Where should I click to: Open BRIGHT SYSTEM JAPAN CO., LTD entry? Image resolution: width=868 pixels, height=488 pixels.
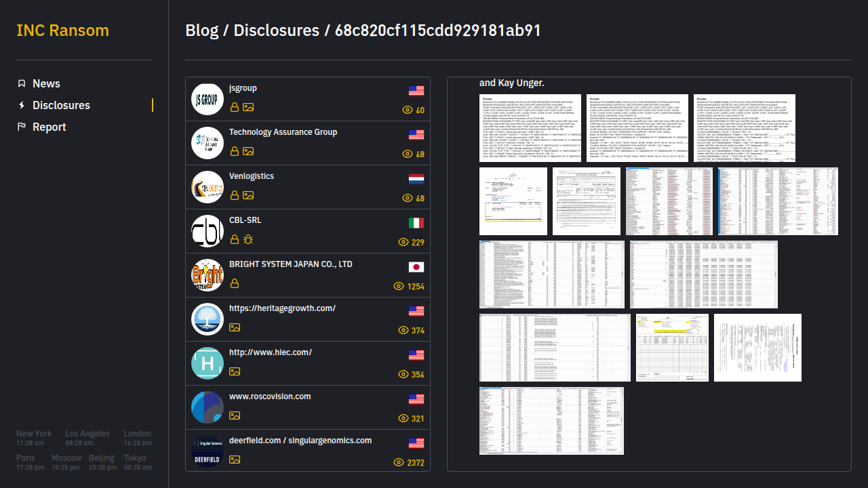click(308, 276)
